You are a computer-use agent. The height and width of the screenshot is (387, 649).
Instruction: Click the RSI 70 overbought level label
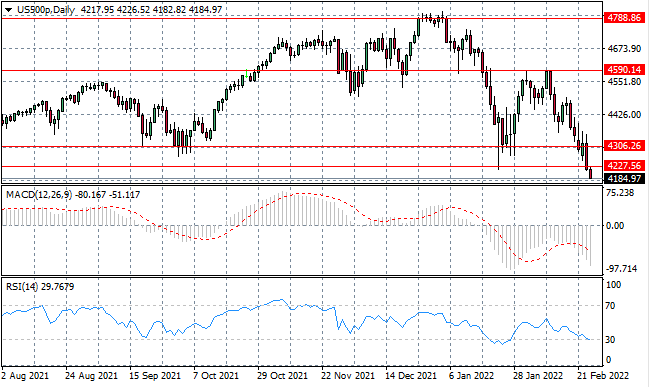pyautogui.click(x=610, y=306)
